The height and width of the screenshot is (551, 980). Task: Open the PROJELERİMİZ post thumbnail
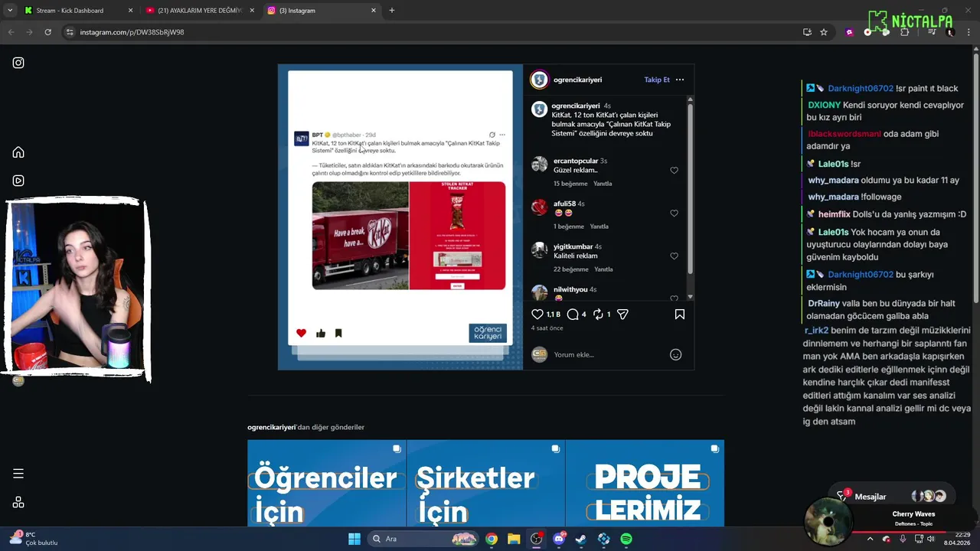coord(645,483)
